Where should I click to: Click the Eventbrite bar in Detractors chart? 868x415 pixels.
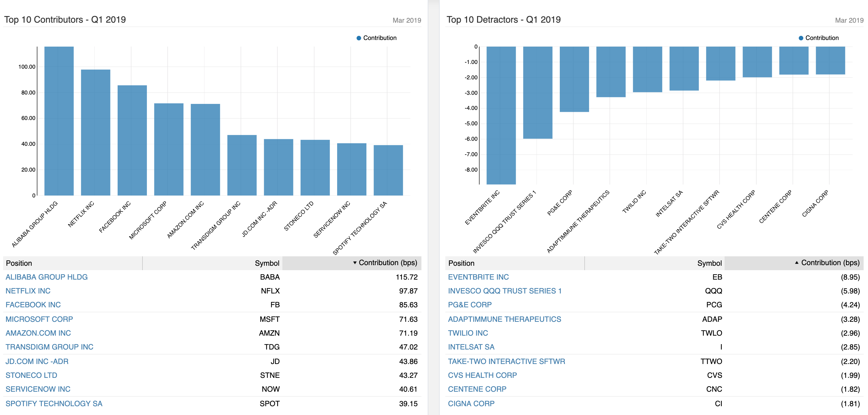click(x=501, y=115)
